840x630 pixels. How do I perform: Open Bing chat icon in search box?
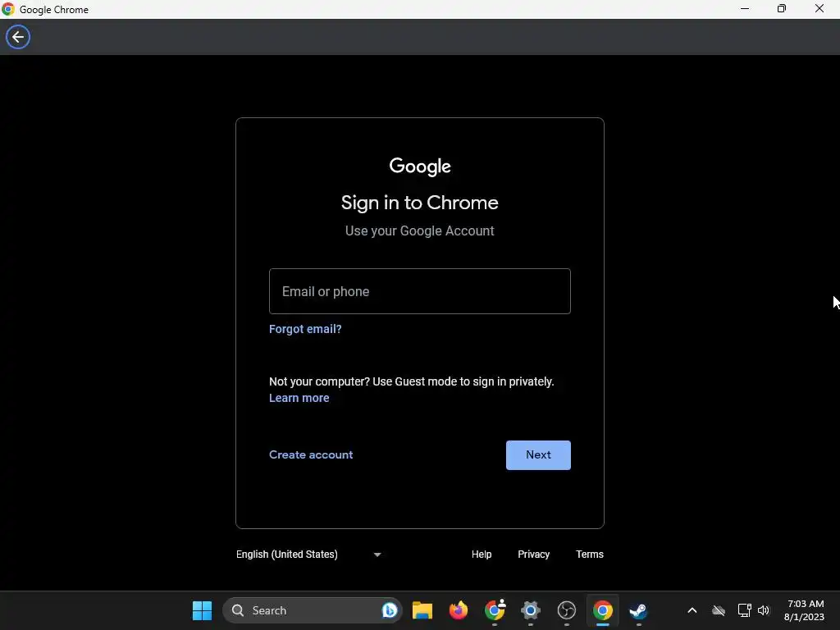(390, 610)
